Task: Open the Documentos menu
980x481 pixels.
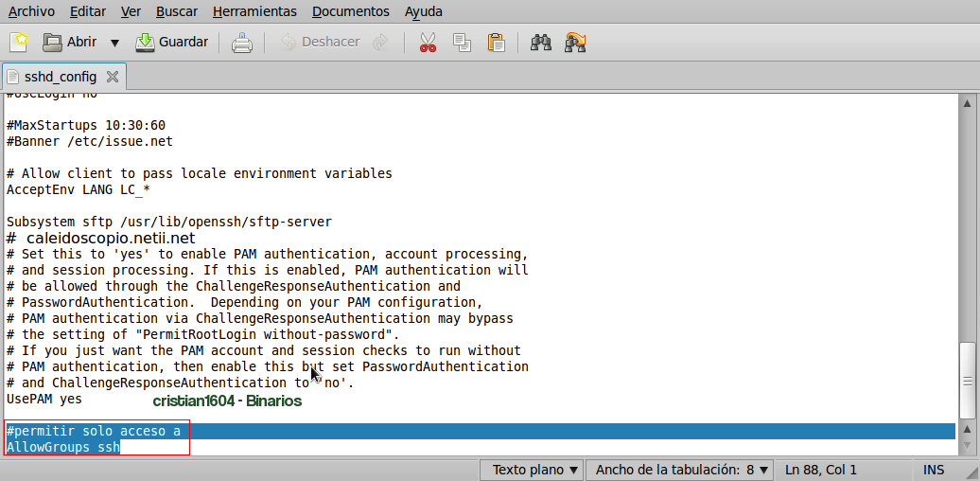Action: click(x=350, y=11)
